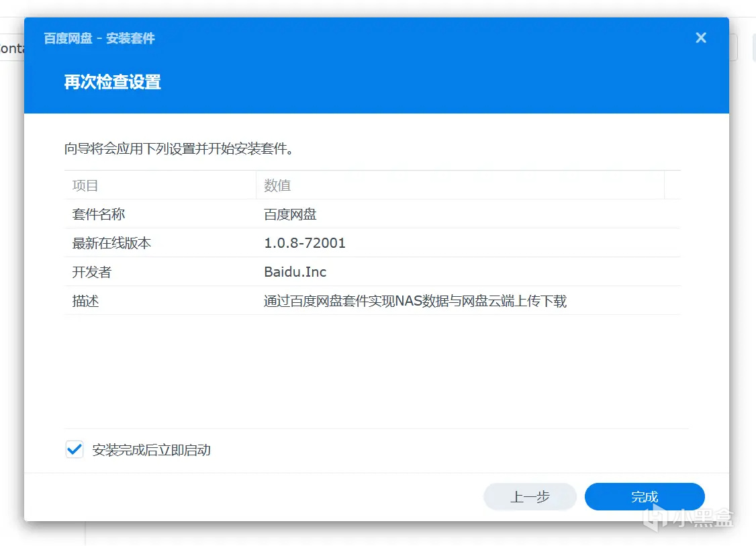Click the 完成 button
756x546 pixels.
(x=644, y=496)
